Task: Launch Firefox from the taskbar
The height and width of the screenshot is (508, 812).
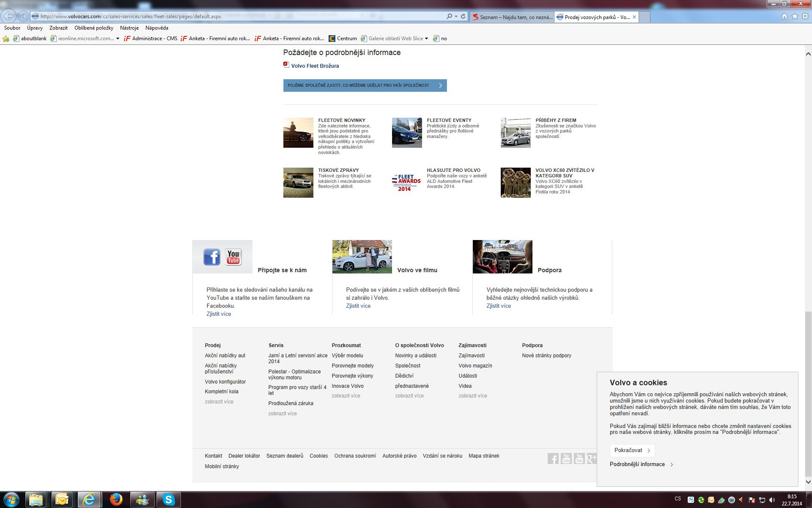Action: click(116, 500)
